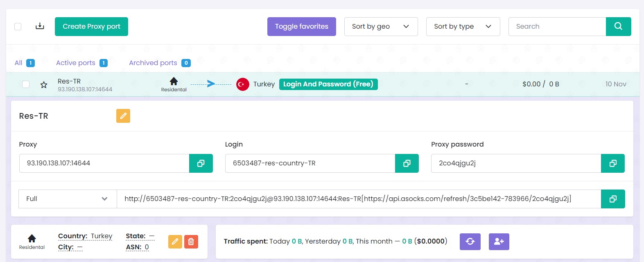Star the Res-TR port as favorite
Screen dimensions: 644x262
tap(44, 85)
